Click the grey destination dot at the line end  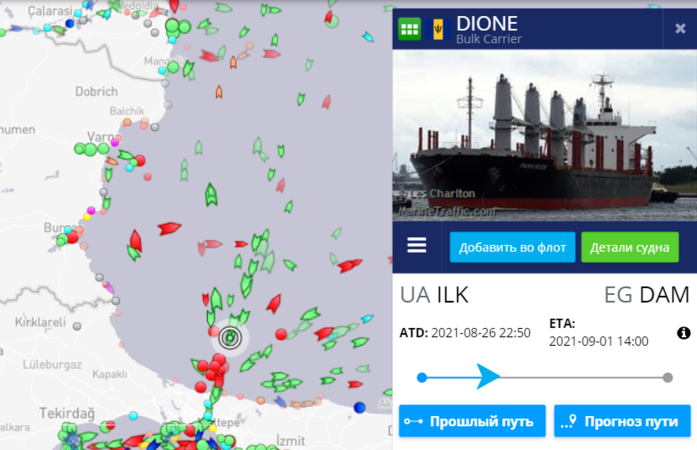[x=667, y=378]
